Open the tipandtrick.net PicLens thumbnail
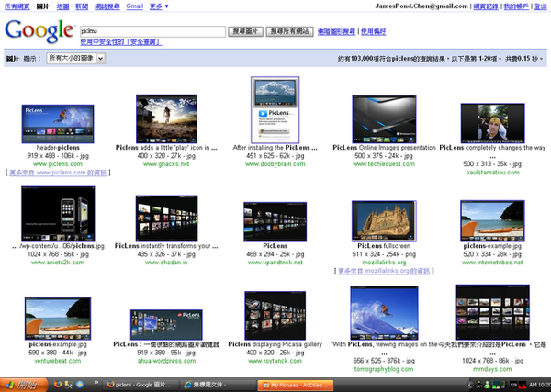The image size is (551, 392). (x=275, y=221)
